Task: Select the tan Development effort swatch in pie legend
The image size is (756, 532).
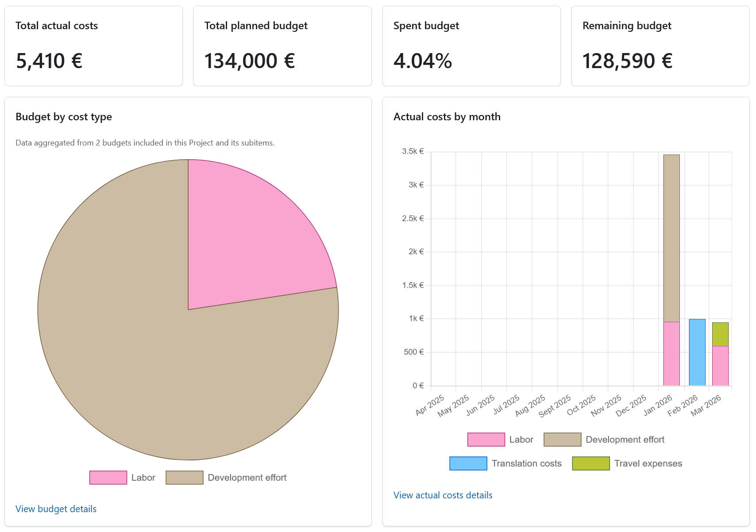Action: tap(184, 478)
